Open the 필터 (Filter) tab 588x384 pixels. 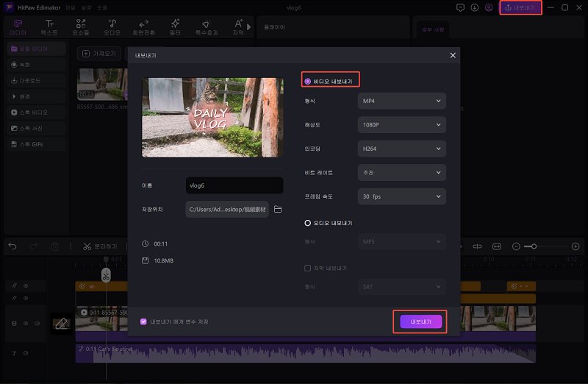(175, 27)
